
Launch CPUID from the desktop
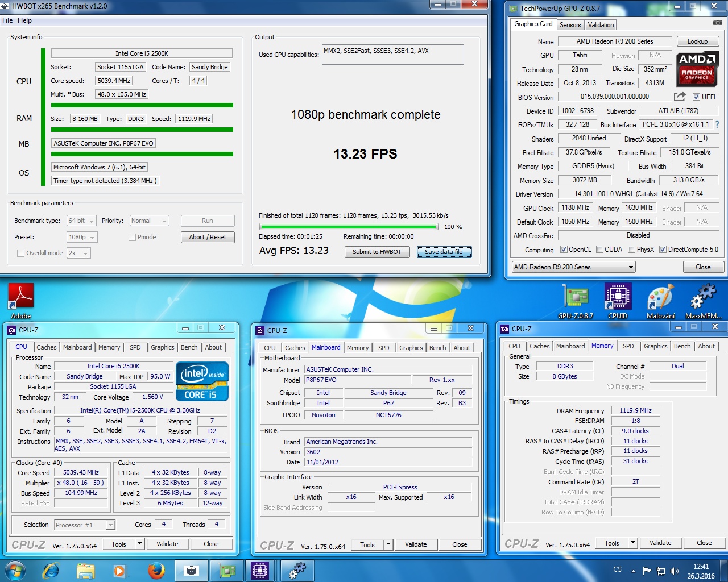[618, 301]
